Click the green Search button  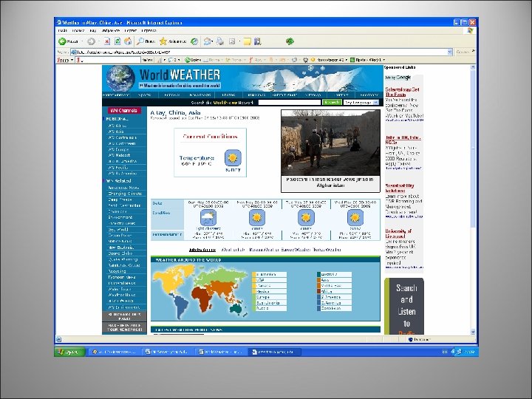click(332, 103)
